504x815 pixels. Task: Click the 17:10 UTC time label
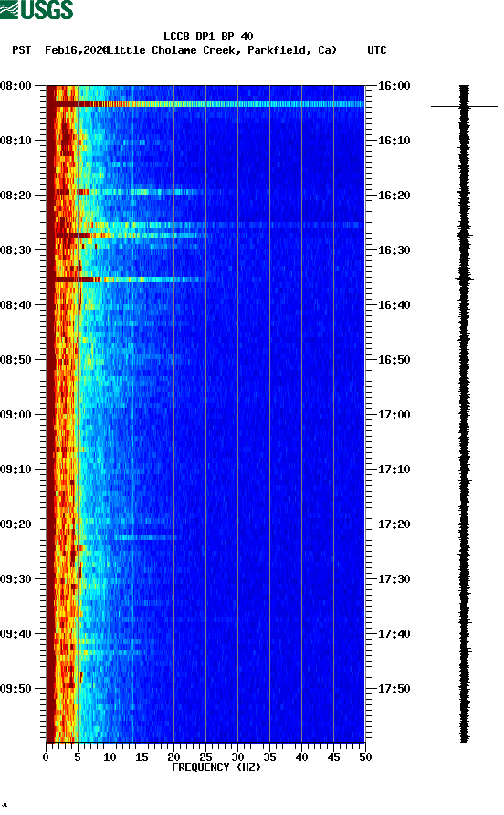394,470
